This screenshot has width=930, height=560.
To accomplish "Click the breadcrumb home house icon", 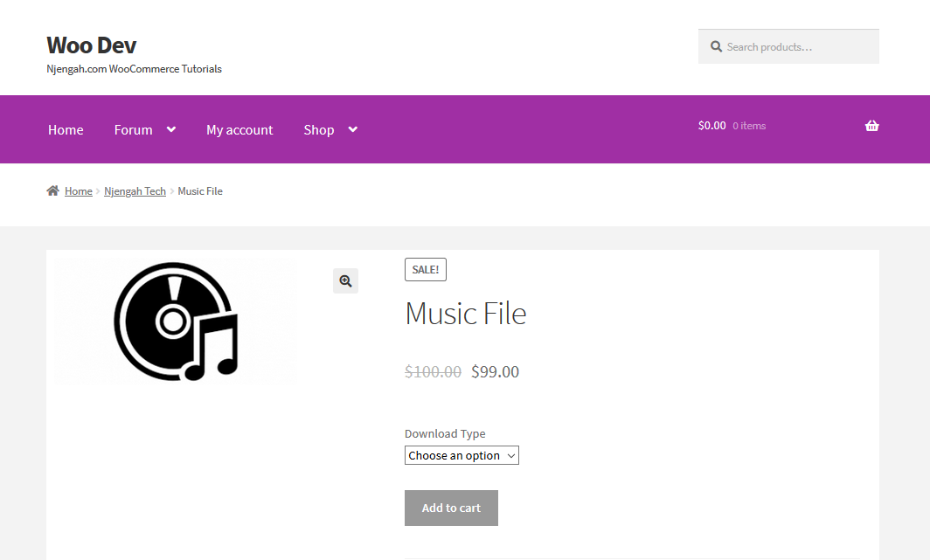I will (52, 190).
